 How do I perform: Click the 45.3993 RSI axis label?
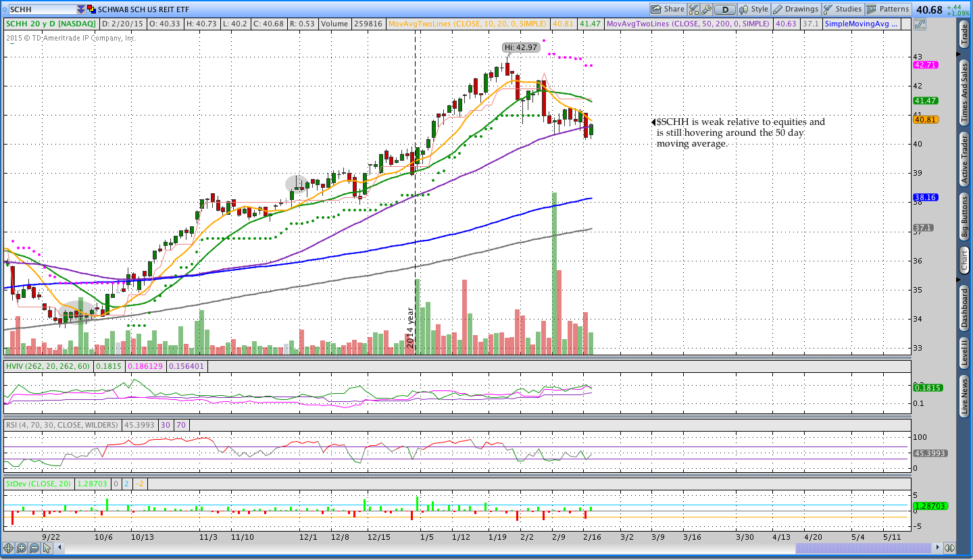pyautogui.click(x=930, y=453)
